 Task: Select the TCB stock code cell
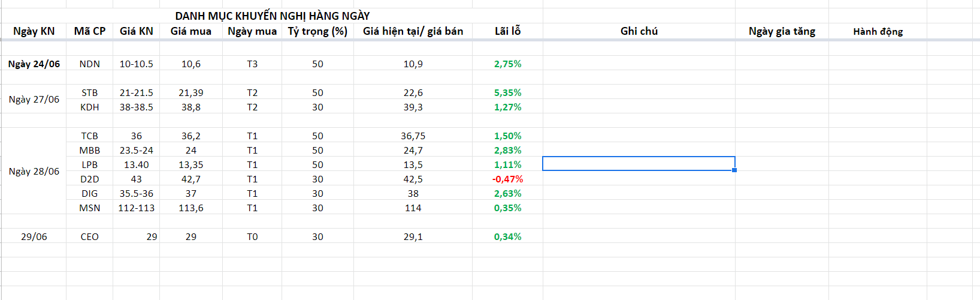click(90, 136)
